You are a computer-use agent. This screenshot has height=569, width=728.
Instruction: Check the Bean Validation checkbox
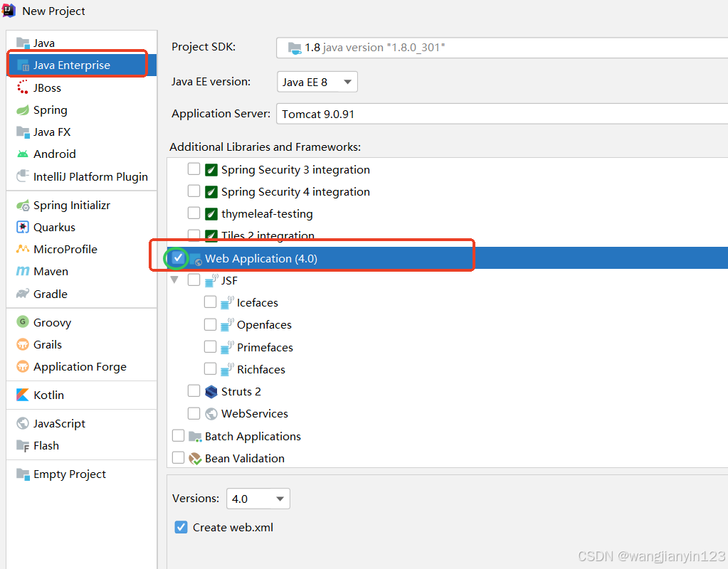click(x=179, y=457)
